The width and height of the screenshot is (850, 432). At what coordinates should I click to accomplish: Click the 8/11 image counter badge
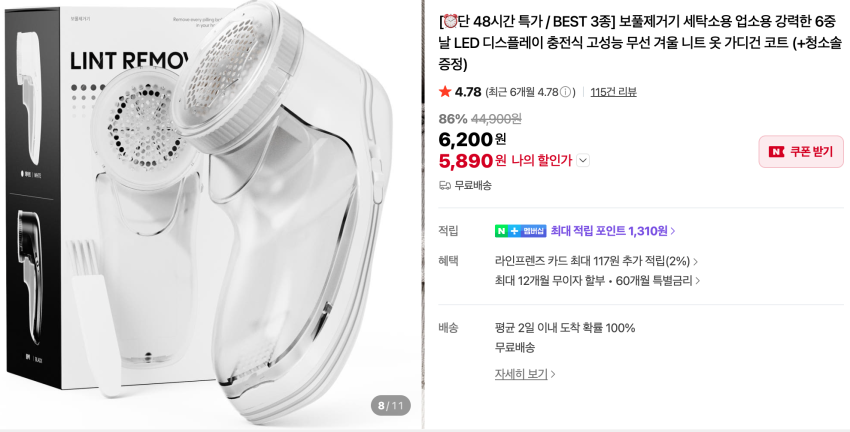tap(390, 405)
